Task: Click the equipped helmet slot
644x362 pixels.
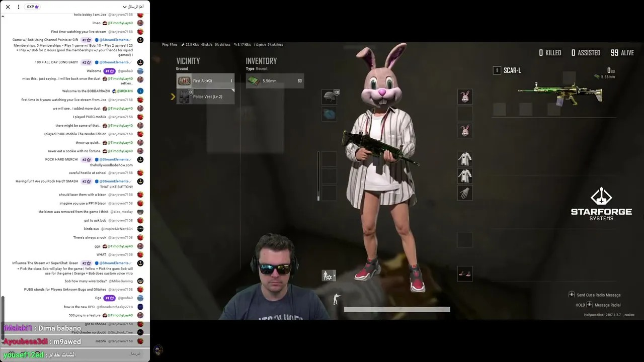Action: (330, 97)
